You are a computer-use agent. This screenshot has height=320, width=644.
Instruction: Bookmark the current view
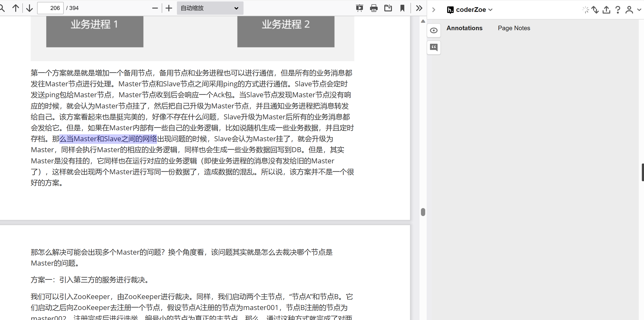click(402, 8)
